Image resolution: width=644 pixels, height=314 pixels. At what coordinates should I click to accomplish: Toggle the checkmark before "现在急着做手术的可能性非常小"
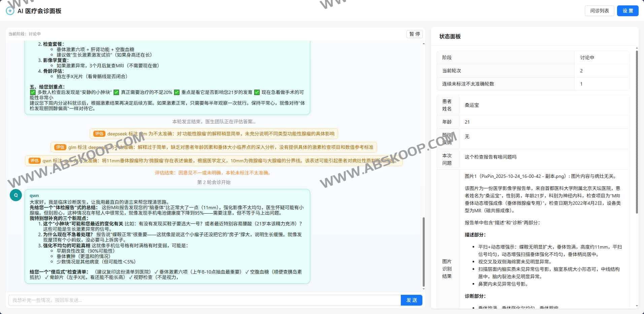click(x=257, y=92)
